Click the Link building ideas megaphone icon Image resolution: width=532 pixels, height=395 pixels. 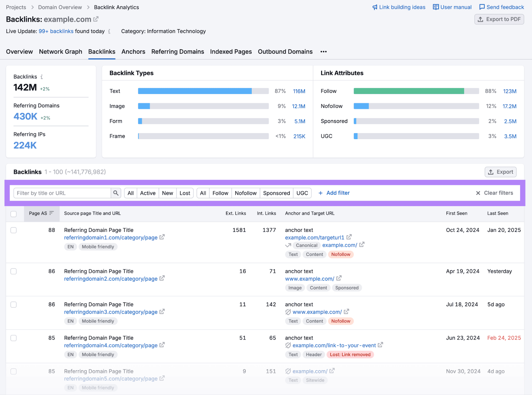click(x=375, y=7)
